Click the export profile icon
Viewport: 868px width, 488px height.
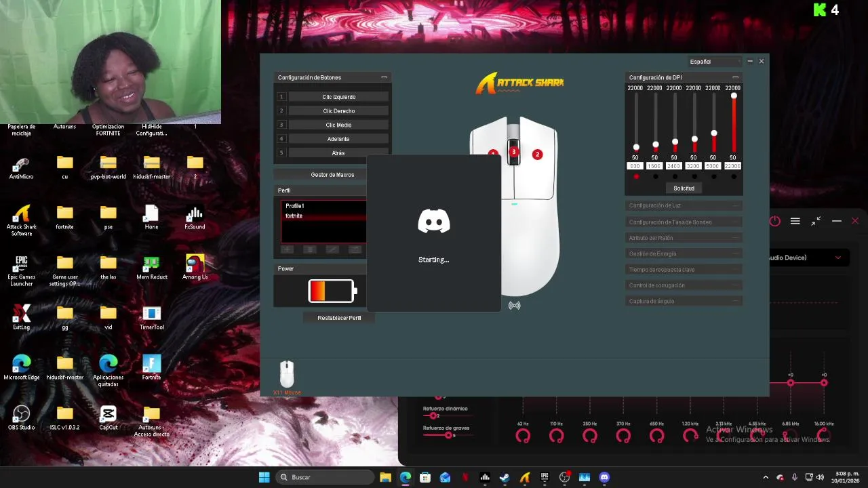click(x=355, y=249)
